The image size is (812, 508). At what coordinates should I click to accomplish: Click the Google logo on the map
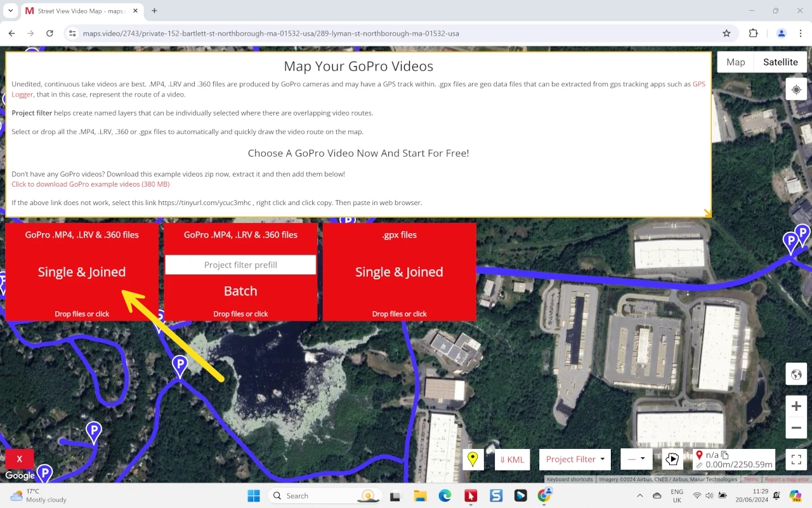click(x=20, y=476)
